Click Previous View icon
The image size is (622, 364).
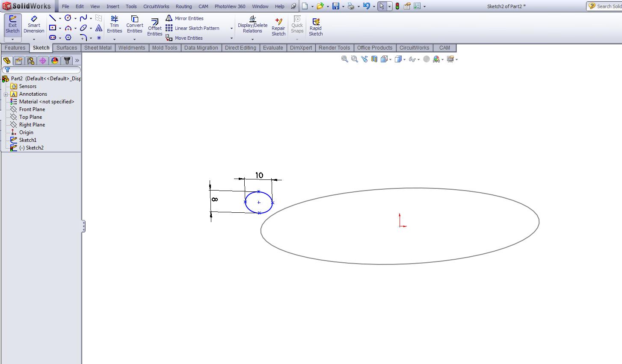364,59
